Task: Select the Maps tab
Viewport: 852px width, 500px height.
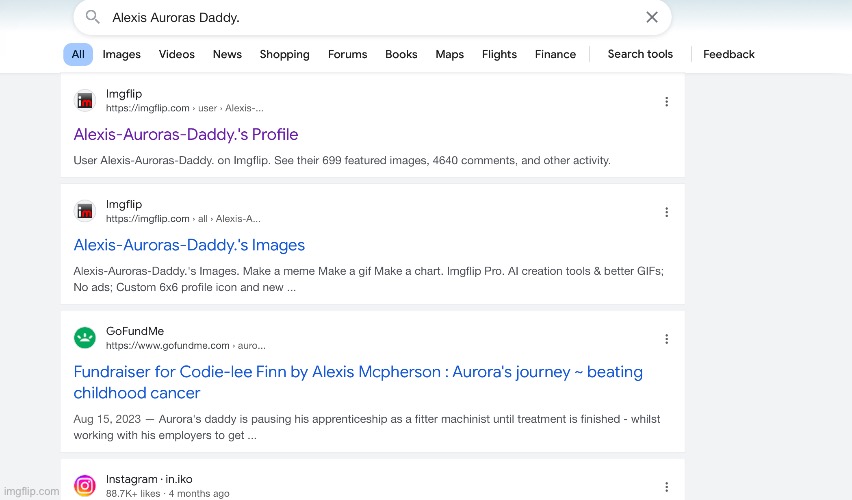Action: (449, 54)
